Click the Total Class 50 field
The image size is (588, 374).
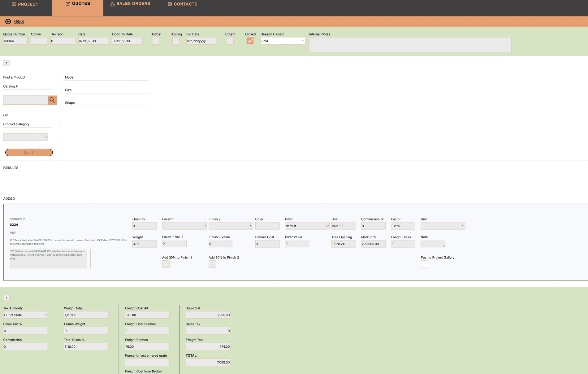pyautogui.click(x=86, y=347)
